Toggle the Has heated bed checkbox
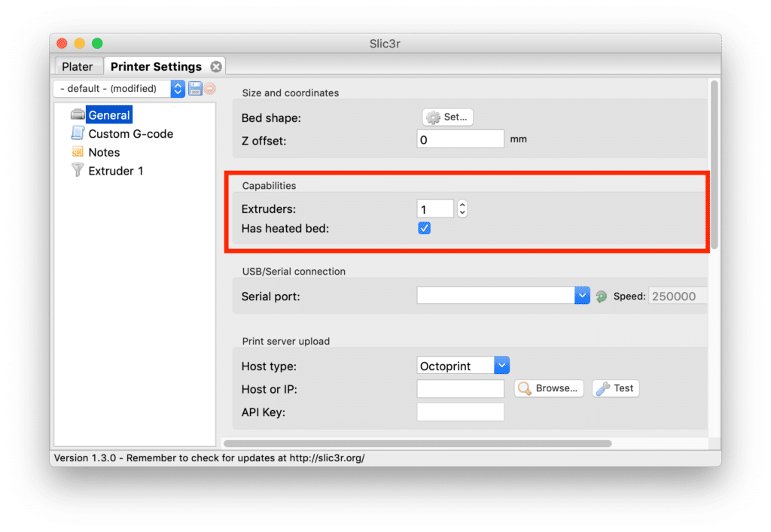771x532 pixels. coord(424,228)
